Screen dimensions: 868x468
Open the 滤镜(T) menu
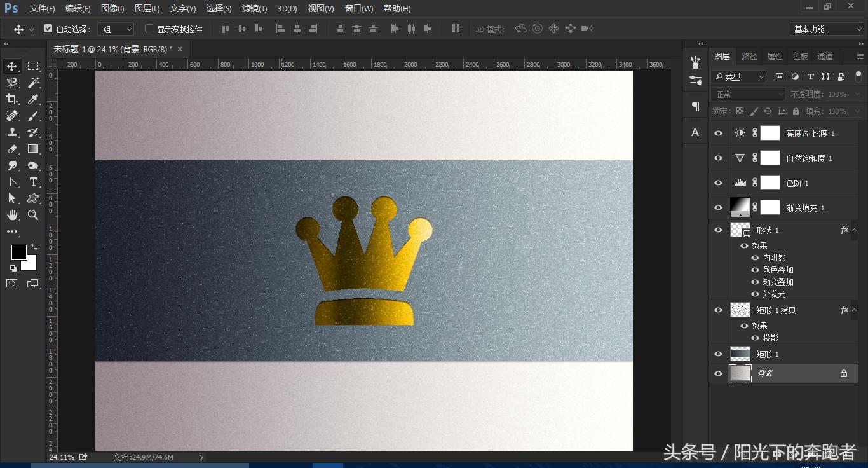coord(254,8)
